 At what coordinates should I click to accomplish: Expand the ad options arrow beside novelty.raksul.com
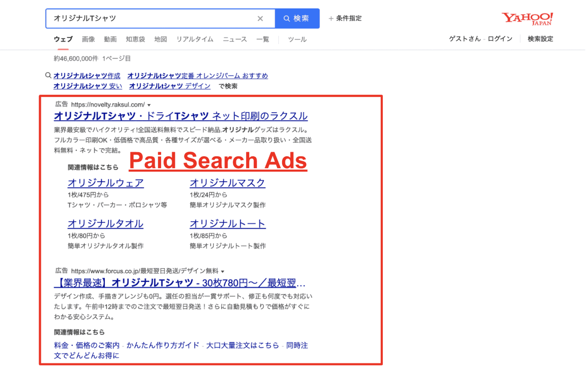click(149, 105)
